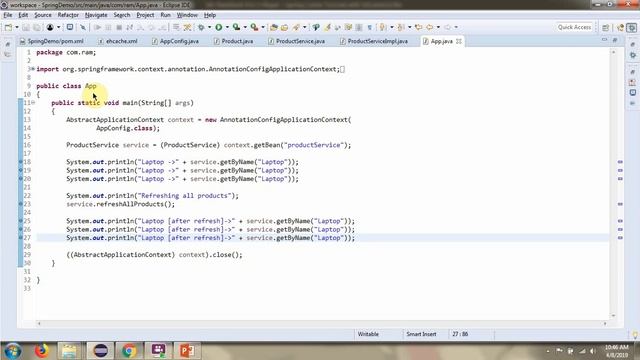
Task: Open the Source menu
Action: point(43,15)
